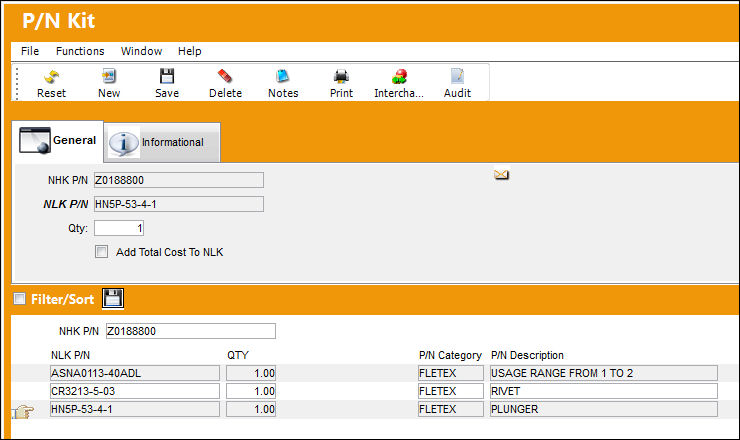This screenshot has height=440, width=740.
Task: Open Notes from the toolbar
Action: pyautogui.click(x=283, y=76)
